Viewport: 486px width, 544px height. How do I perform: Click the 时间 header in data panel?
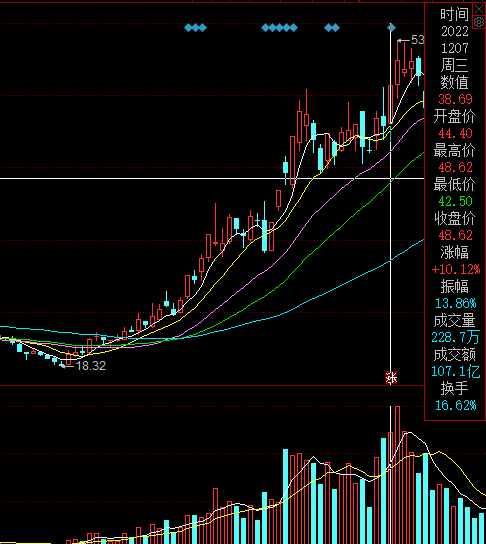pyautogui.click(x=454, y=15)
